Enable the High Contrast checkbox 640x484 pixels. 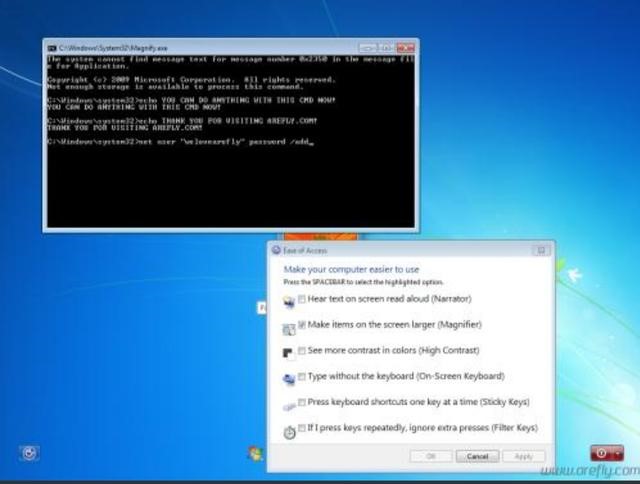302,351
